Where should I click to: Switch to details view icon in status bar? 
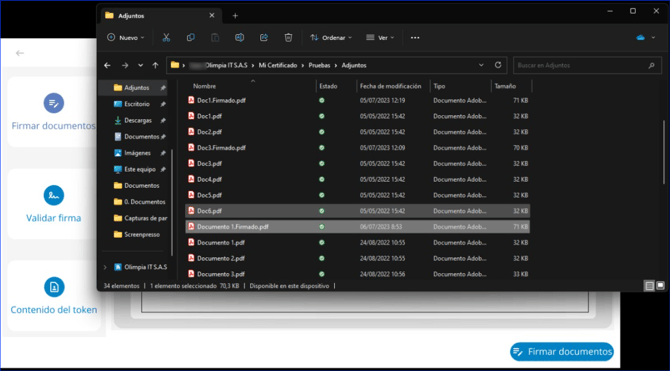tap(650, 286)
